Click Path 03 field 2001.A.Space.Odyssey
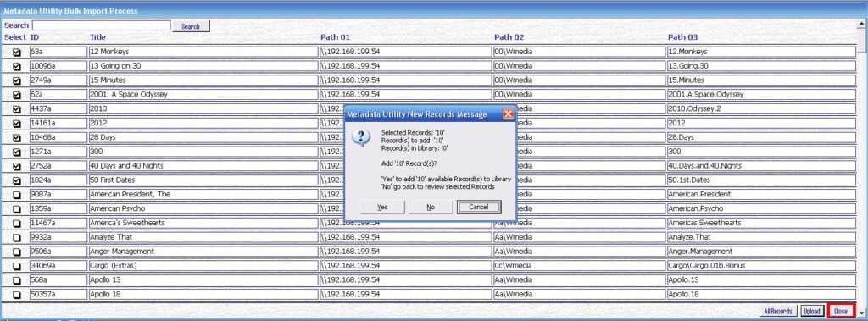This screenshot has width=868, height=321. coord(761,95)
